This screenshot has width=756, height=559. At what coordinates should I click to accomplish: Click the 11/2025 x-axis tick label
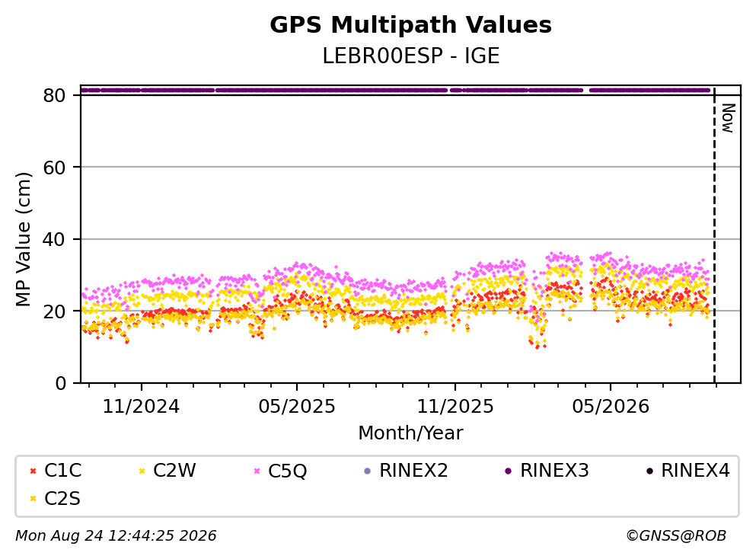455,407
